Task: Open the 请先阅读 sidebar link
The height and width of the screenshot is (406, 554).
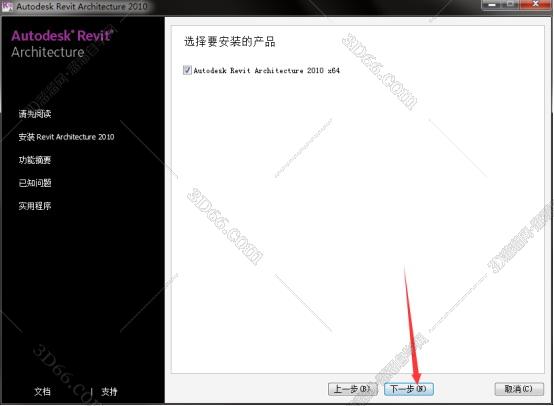Action: pyautogui.click(x=35, y=114)
